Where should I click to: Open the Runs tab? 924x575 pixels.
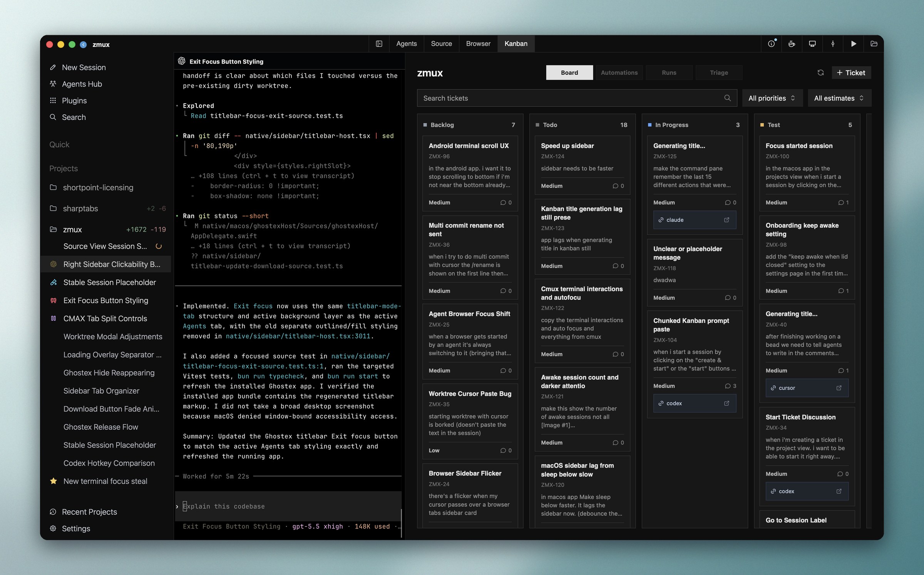click(x=669, y=73)
